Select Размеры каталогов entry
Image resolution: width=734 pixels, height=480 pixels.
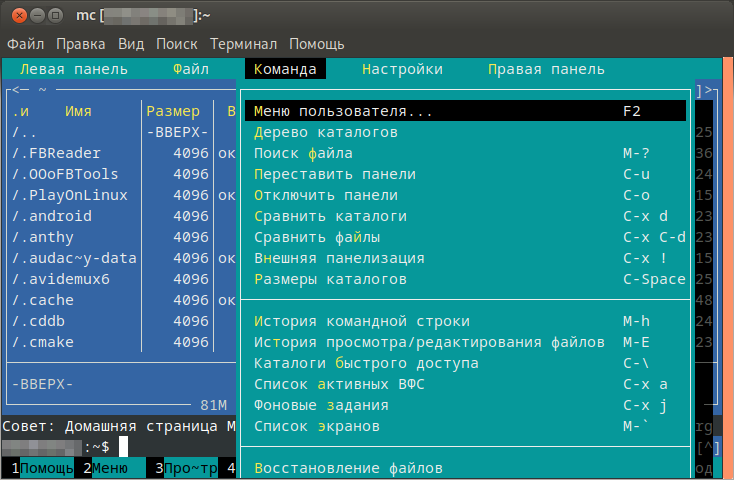330,279
